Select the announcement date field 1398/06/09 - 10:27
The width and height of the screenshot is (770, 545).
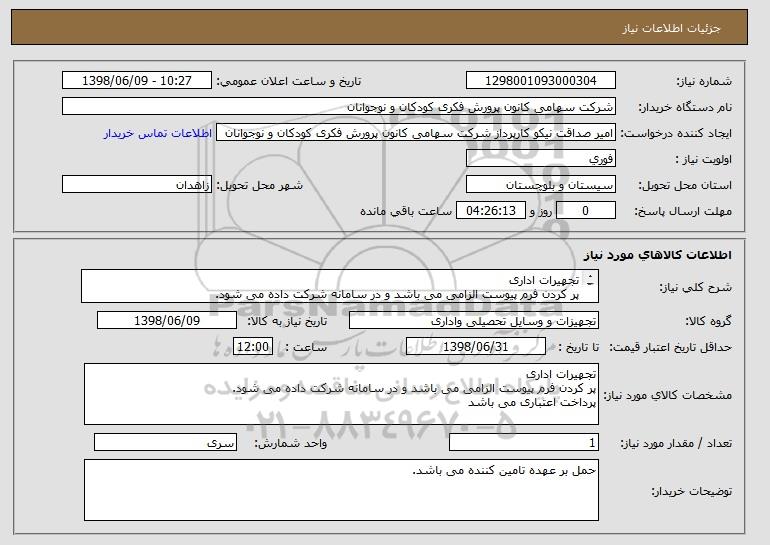[x=137, y=81]
